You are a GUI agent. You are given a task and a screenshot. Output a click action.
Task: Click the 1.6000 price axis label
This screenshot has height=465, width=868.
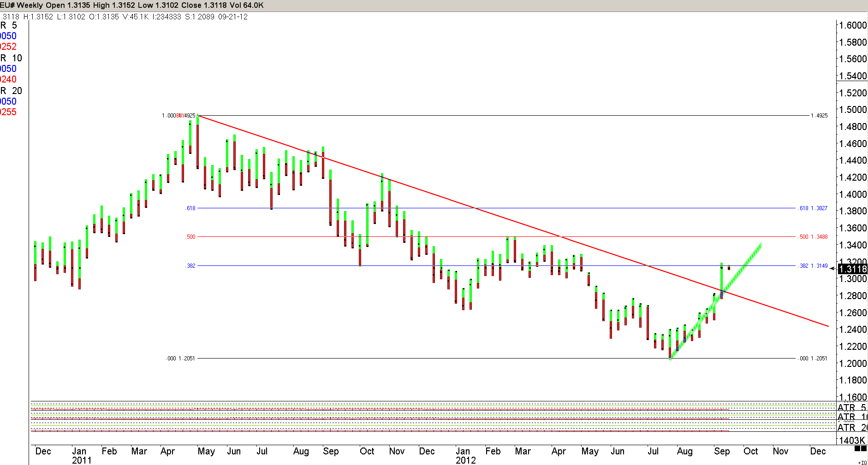(x=853, y=25)
